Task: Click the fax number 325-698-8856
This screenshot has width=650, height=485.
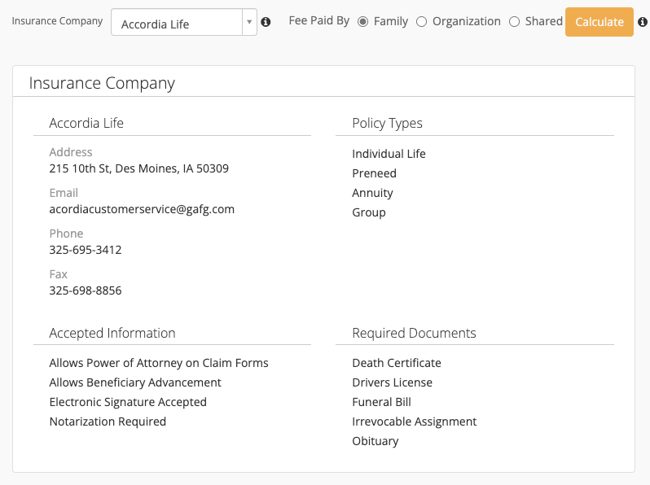Action: [x=85, y=291]
